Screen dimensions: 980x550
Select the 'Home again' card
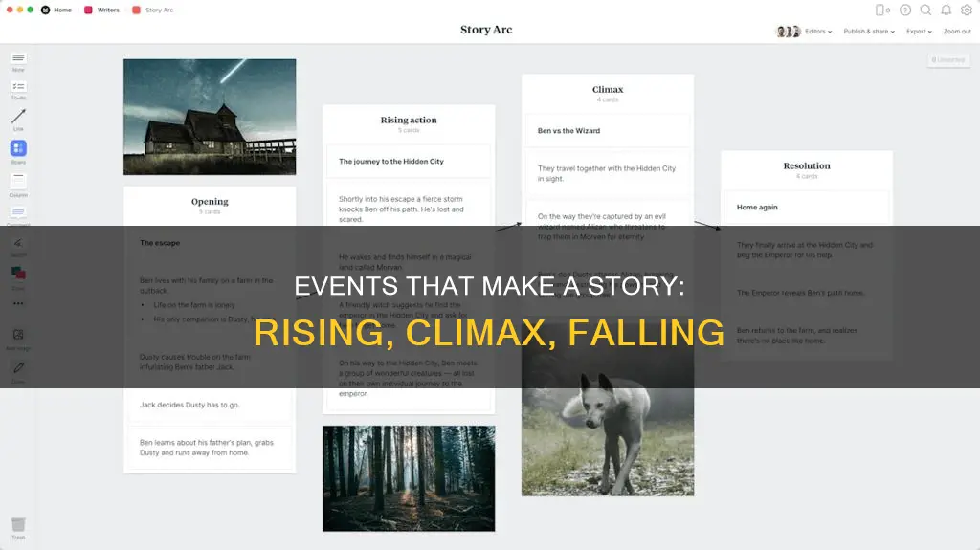(x=807, y=207)
